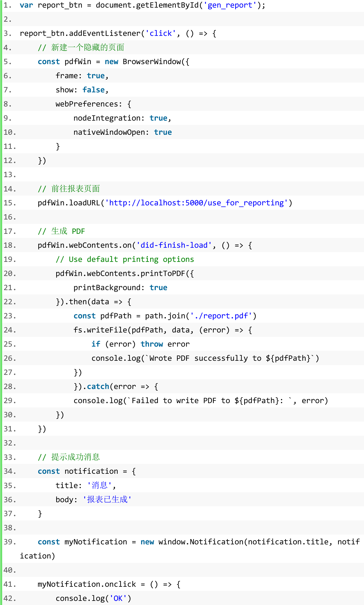
Task: Click the comment '提示成功消息'
Action: [69, 457]
